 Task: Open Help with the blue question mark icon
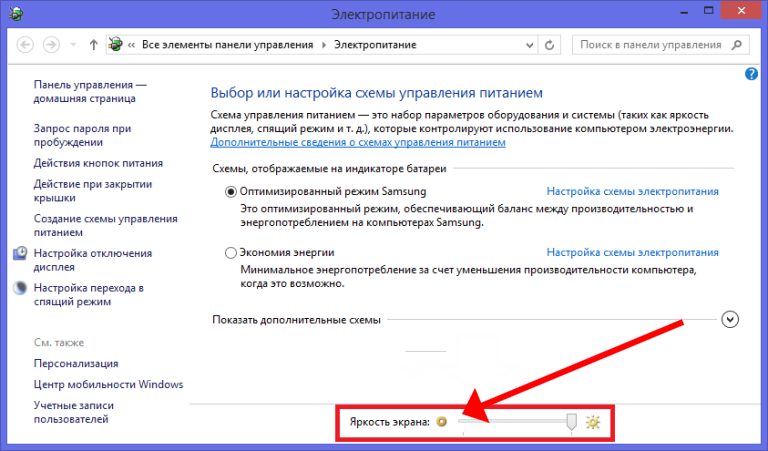tap(752, 74)
